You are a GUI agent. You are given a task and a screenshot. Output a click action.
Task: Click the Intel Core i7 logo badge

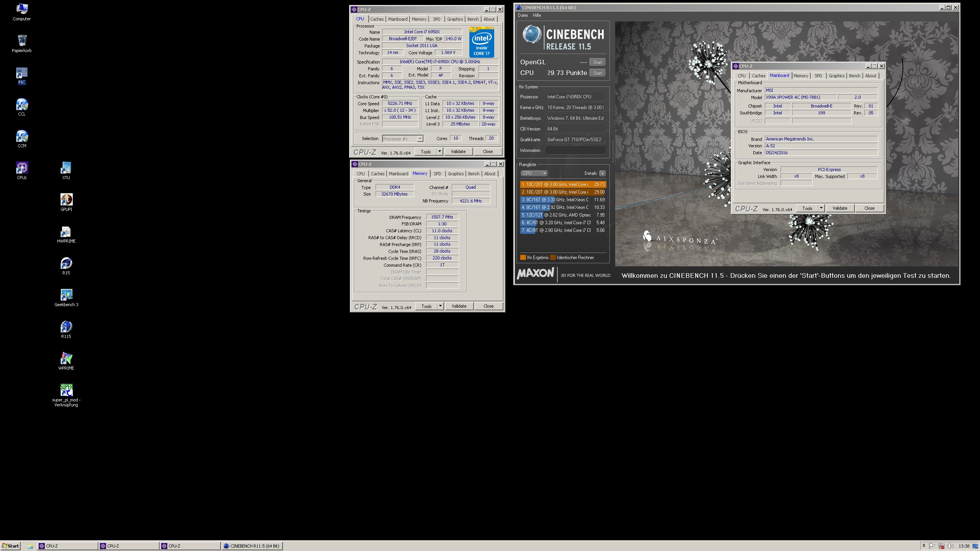coord(482,42)
